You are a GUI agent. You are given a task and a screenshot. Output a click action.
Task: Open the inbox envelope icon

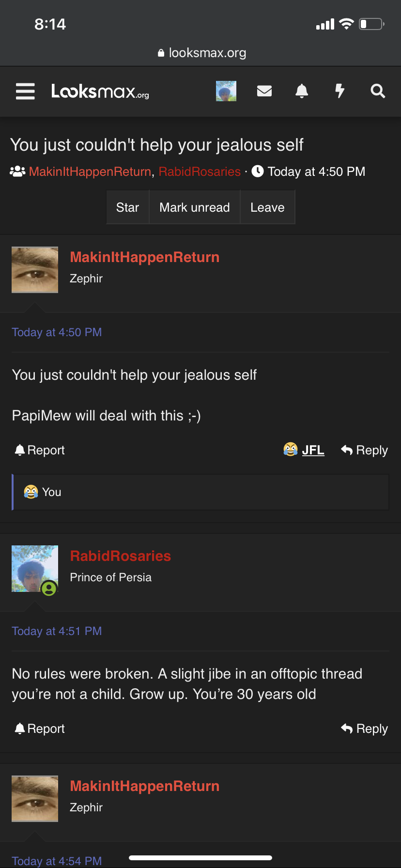264,91
